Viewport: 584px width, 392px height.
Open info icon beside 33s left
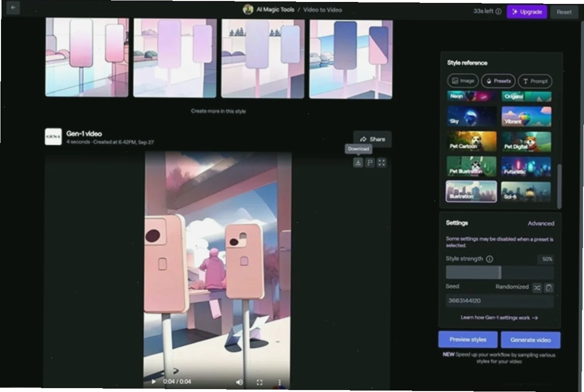tap(498, 12)
